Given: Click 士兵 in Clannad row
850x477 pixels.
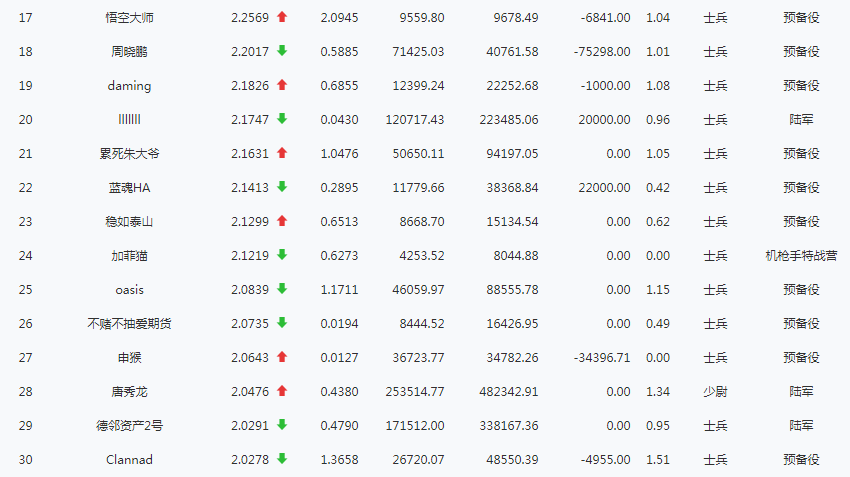Looking at the screenshot, I should pos(715,460).
